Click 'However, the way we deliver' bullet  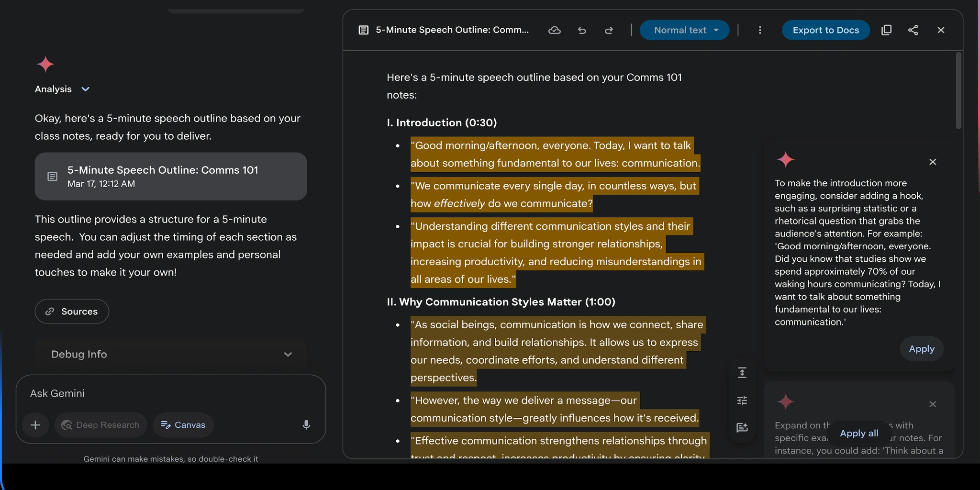point(555,409)
